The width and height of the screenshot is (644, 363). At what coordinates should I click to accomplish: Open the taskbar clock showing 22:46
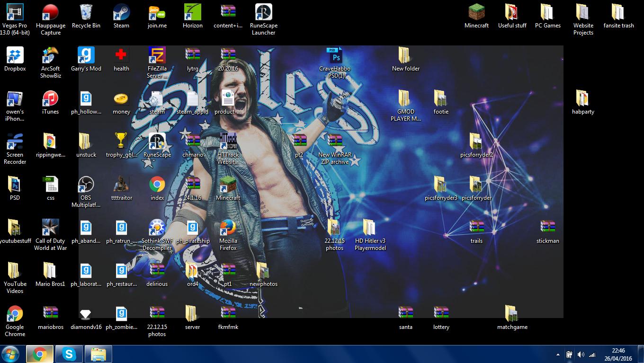tap(618, 354)
